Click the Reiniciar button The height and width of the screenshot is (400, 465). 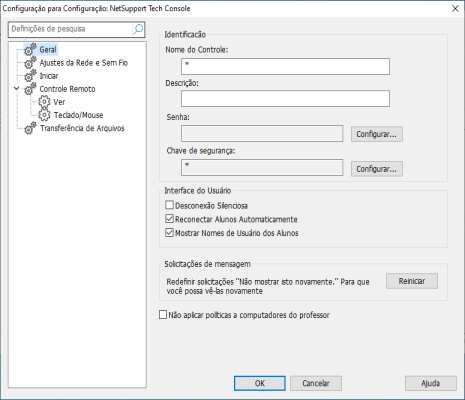pyautogui.click(x=412, y=281)
